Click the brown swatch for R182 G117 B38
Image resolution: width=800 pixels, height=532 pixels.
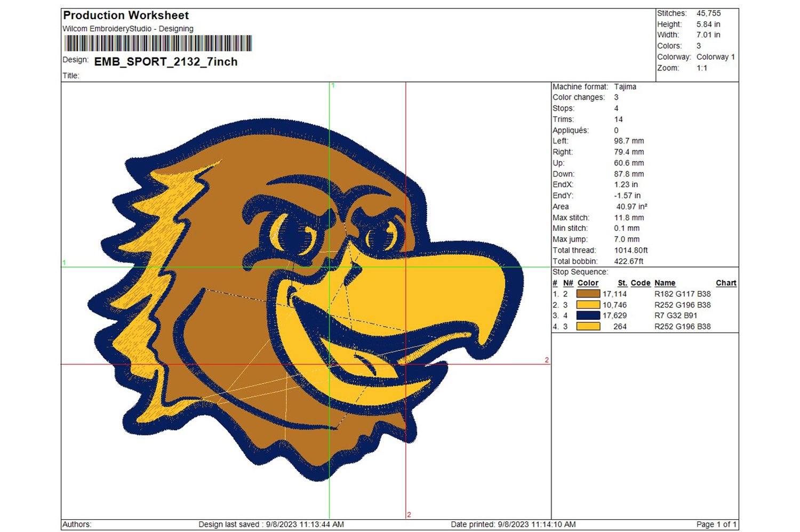tap(588, 294)
